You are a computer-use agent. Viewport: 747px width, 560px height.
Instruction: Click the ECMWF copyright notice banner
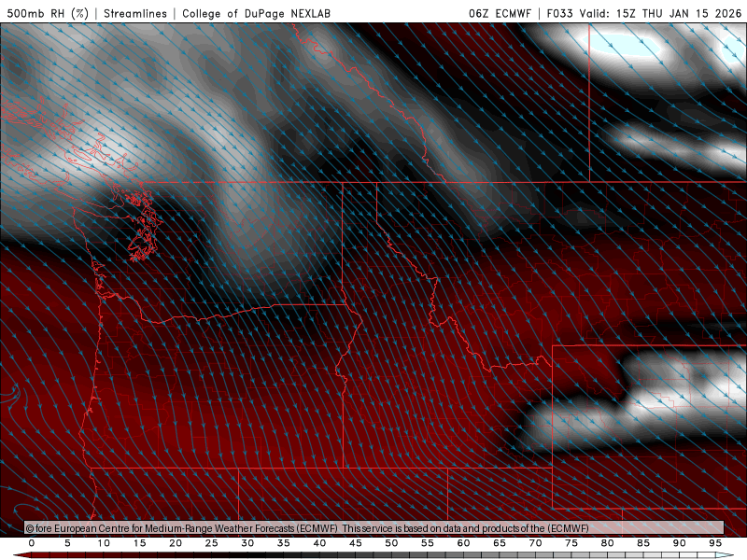374,527
